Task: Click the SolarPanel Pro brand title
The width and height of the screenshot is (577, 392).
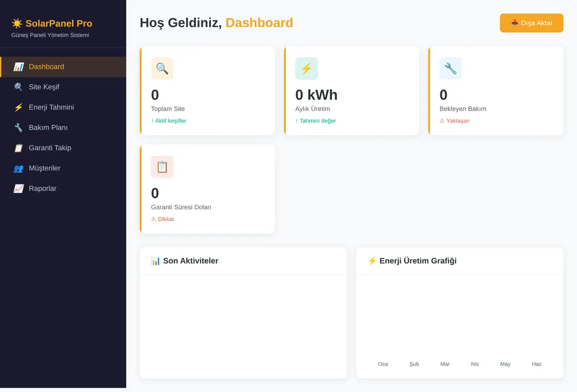Action: tap(59, 23)
